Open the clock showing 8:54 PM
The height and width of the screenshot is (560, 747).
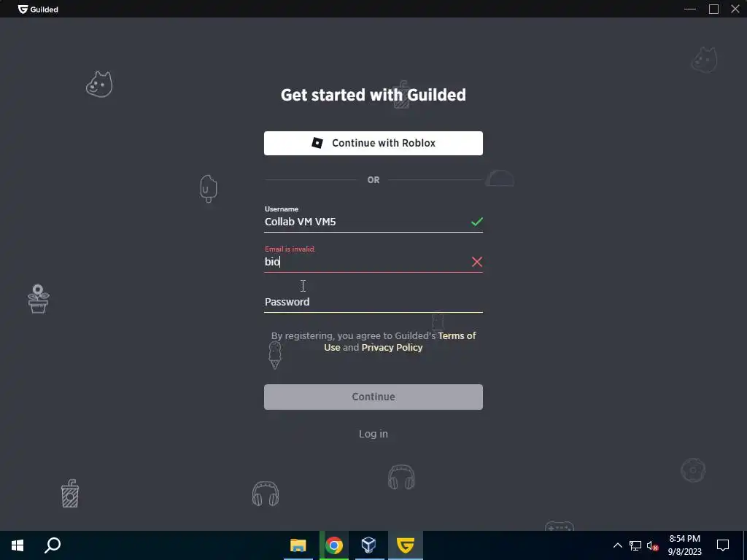pyautogui.click(x=684, y=545)
